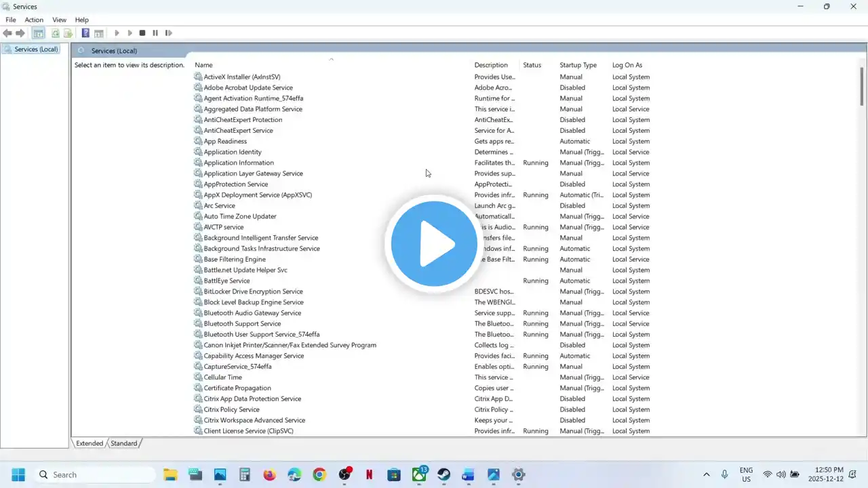868x488 pixels.
Task: Click the gear icon beside ActiveX Installer (AxInstSV)
Action: click(x=198, y=77)
